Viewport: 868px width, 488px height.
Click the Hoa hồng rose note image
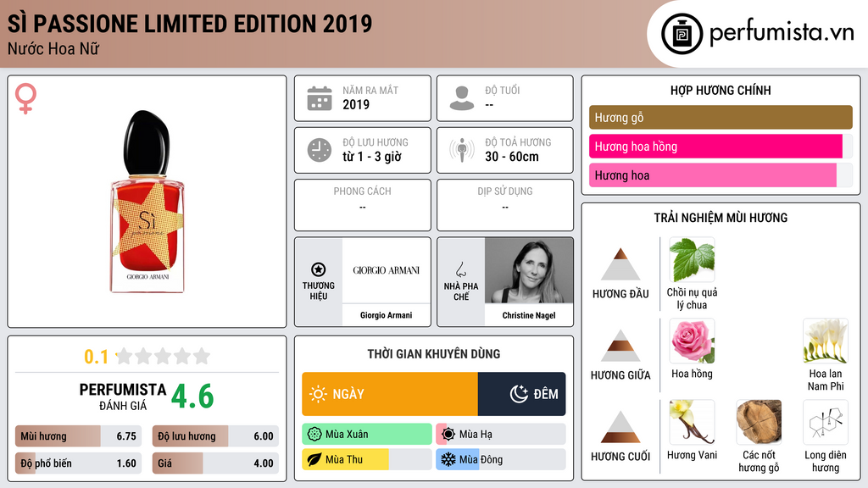692,341
